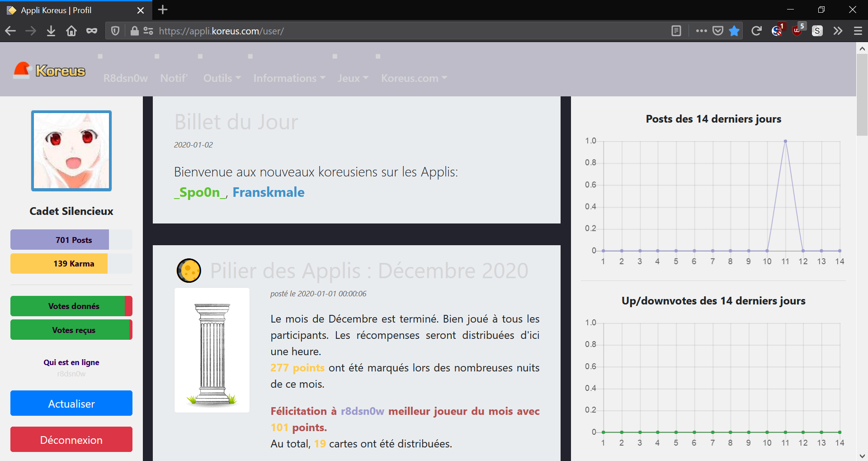Expand the Informations dropdown menu
The width and height of the screenshot is (868, 461).
click(x=289, y=78)
